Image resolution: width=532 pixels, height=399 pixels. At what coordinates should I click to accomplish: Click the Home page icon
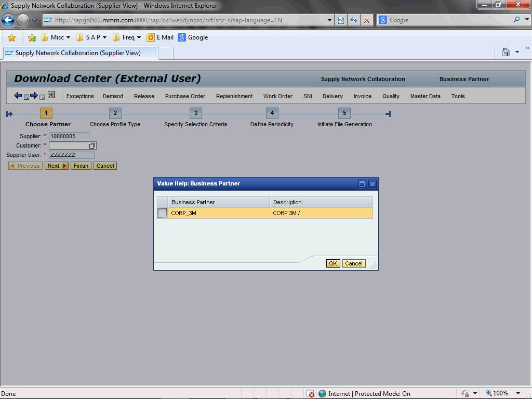[x=506, y=52]
